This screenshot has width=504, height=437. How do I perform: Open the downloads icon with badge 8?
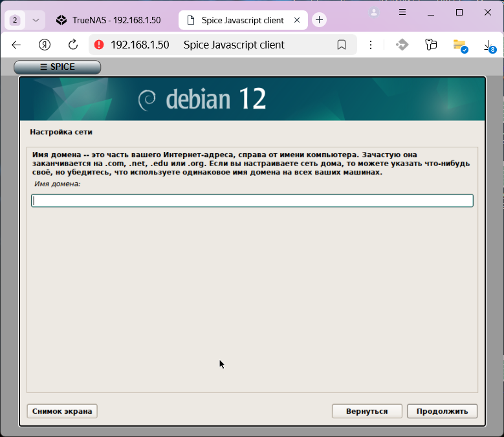[x=490, y=46]
